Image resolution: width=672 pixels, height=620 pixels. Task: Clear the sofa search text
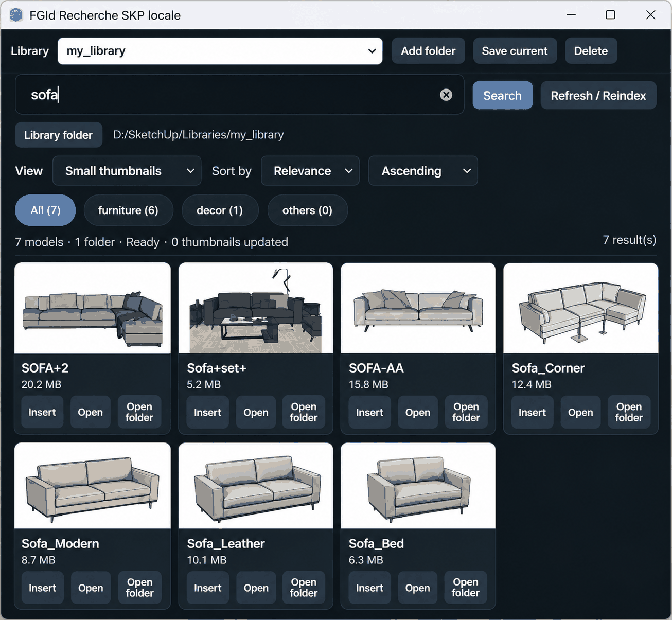[x=446, y=95]
